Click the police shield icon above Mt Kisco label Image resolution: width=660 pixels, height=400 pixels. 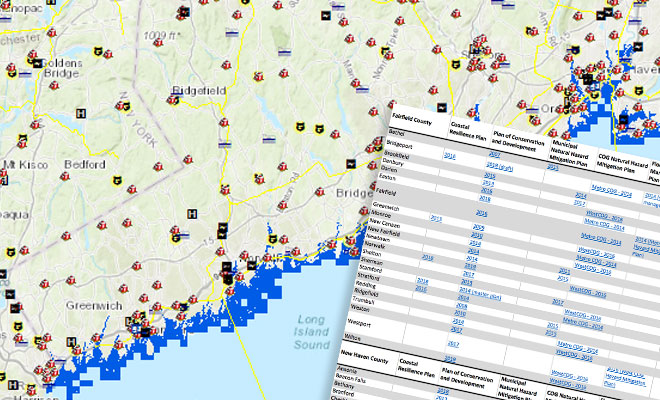pyautogui.click(x=22, y=139)
